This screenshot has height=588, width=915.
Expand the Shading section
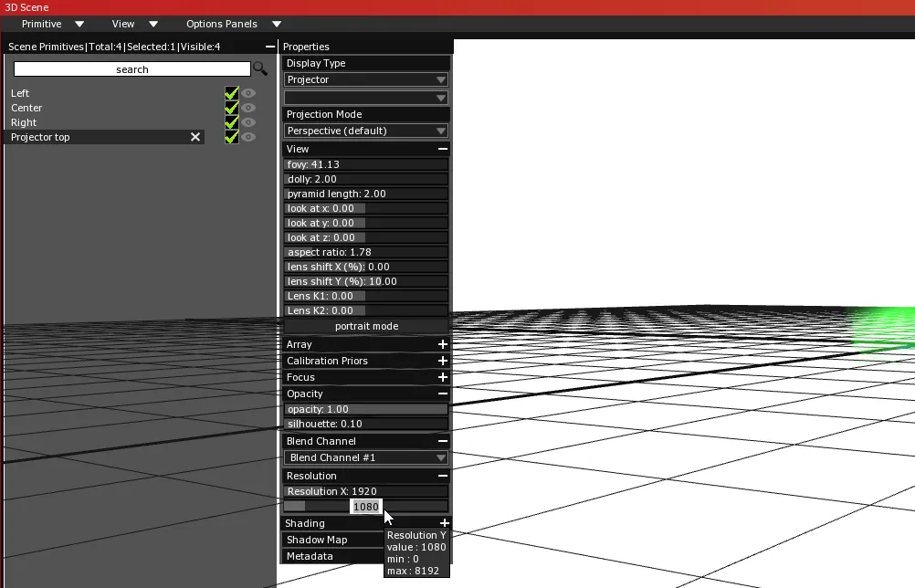click(x=444, y=522)
